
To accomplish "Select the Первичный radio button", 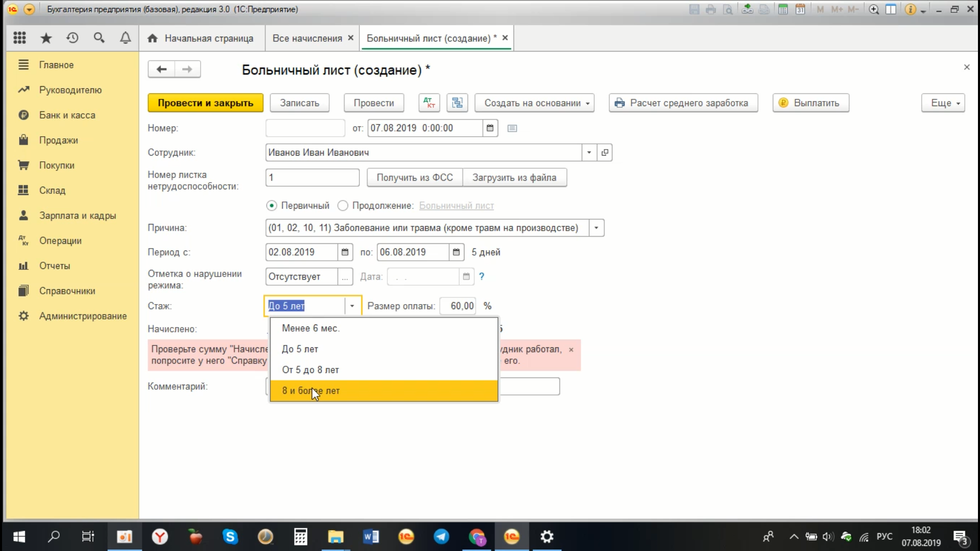I will tap(272, 206).
